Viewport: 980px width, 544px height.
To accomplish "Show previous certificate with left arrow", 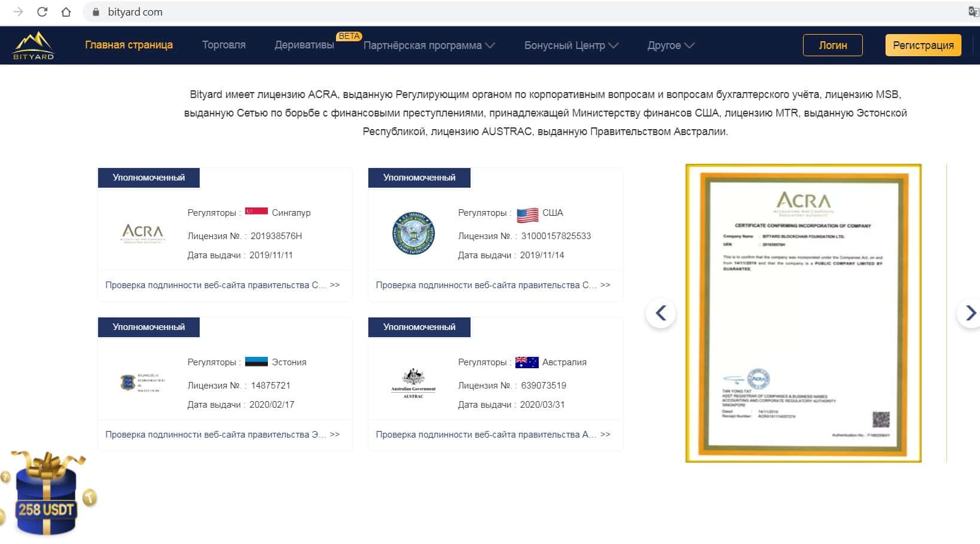I will click(661, 313).
